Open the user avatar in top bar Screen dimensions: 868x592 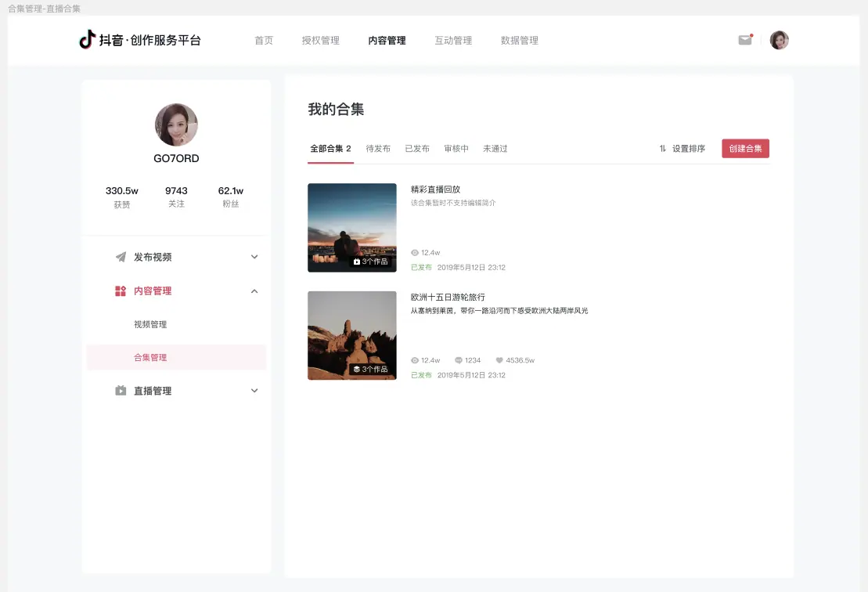779,40
